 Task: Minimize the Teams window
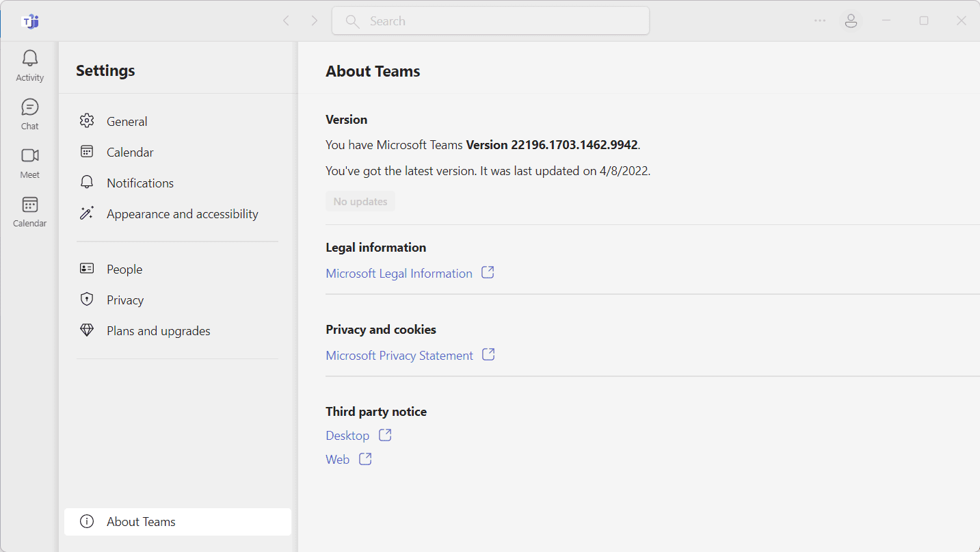[x=886, y=21]
